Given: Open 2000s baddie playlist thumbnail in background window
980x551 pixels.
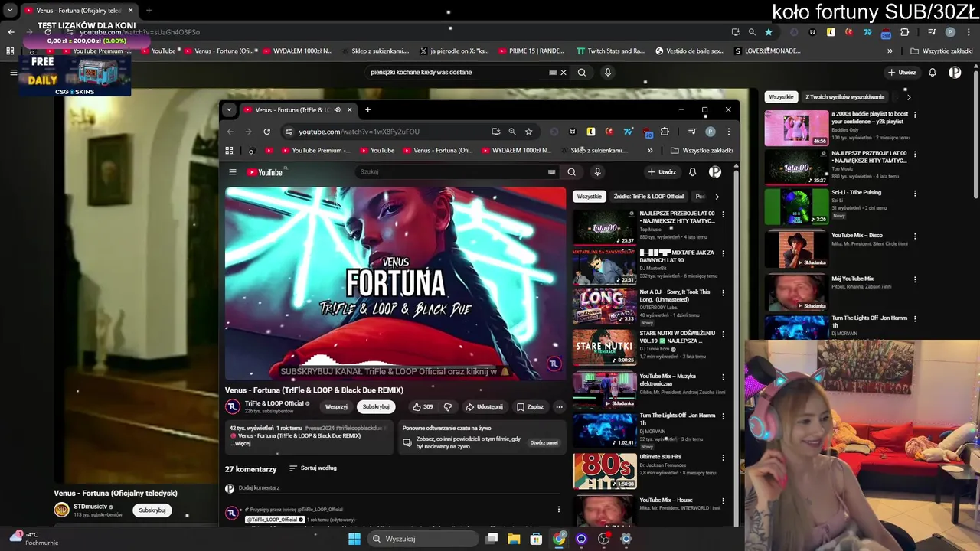Looking at the screenshot, I should 796,128.
